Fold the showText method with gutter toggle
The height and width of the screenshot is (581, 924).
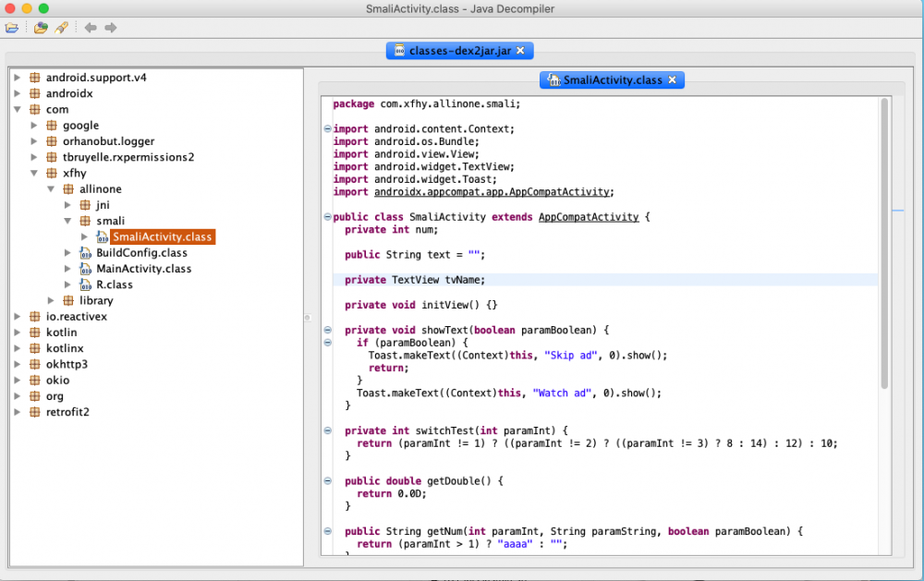pos(328,330)
